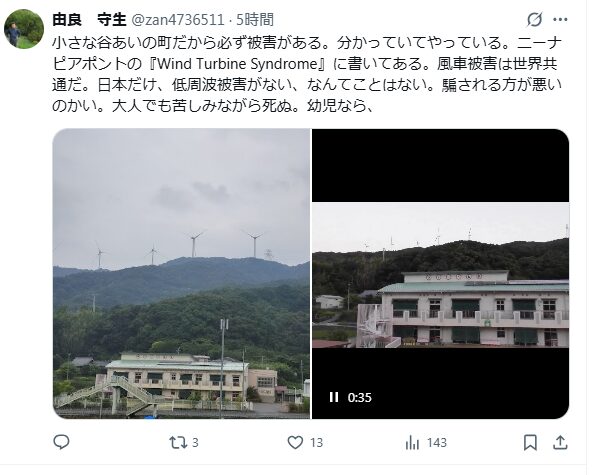Open the three-dot more options menu
Screen dimensions: 611x475
560,19
